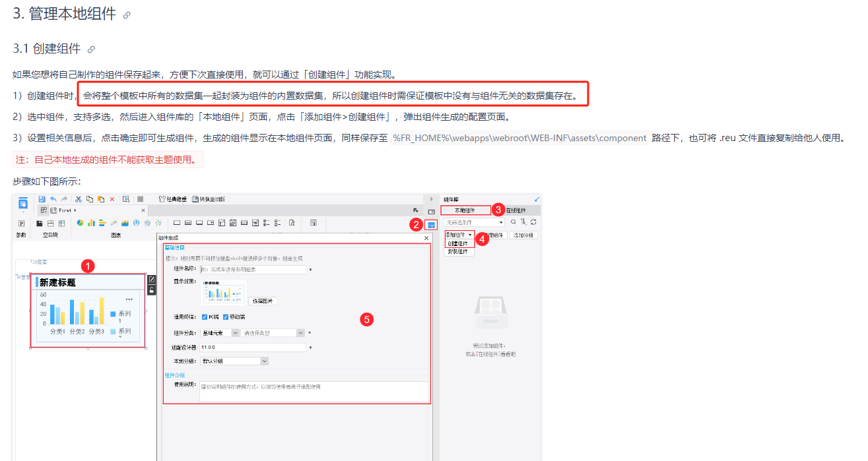Uncheck the PC端 checkbox

(x=205, y=317)
